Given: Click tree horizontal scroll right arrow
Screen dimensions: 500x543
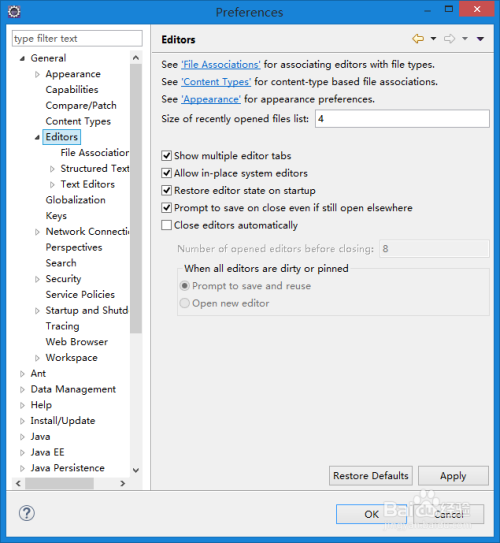Looking at the screenshot, I should click(122, 483).
